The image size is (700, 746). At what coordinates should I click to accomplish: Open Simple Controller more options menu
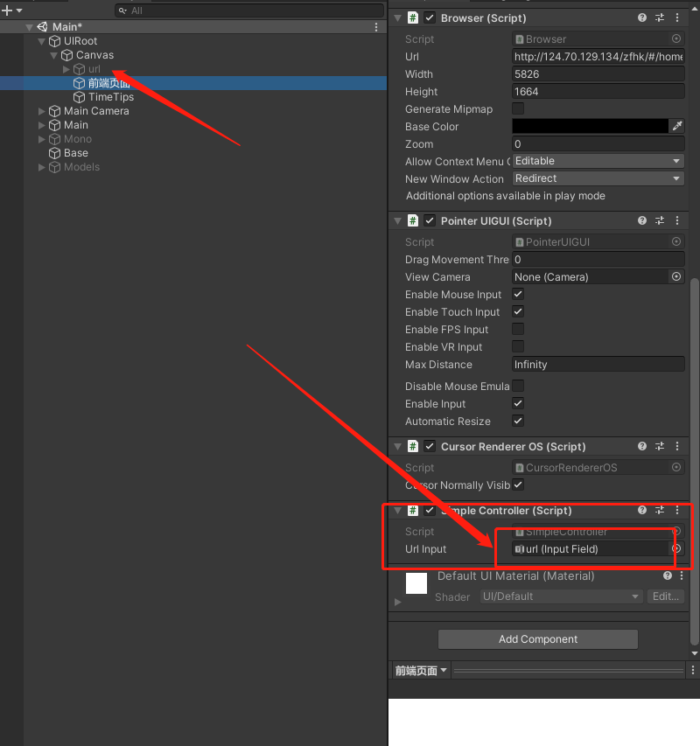pyautogui.click(x=676, y=510)
